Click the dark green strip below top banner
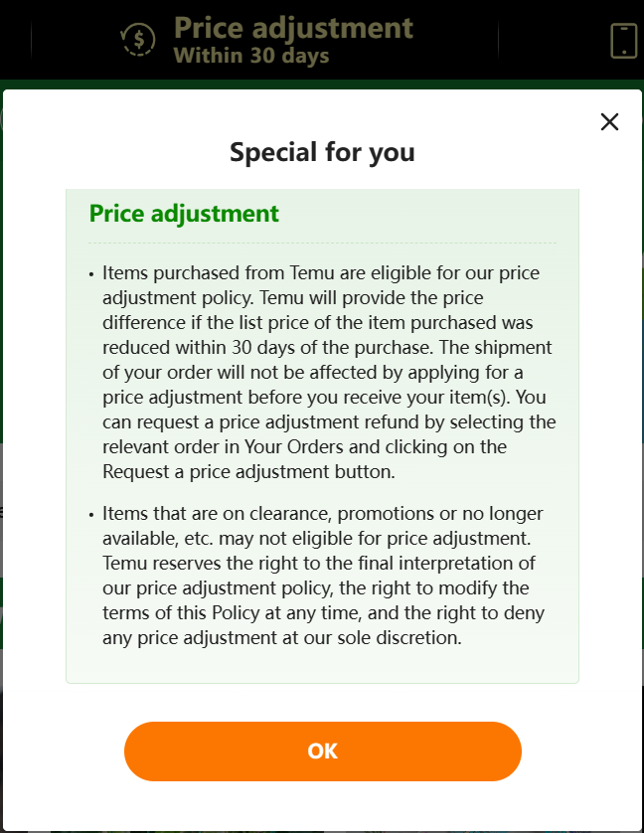The image size is (644, 833). (x=322, y=83)
